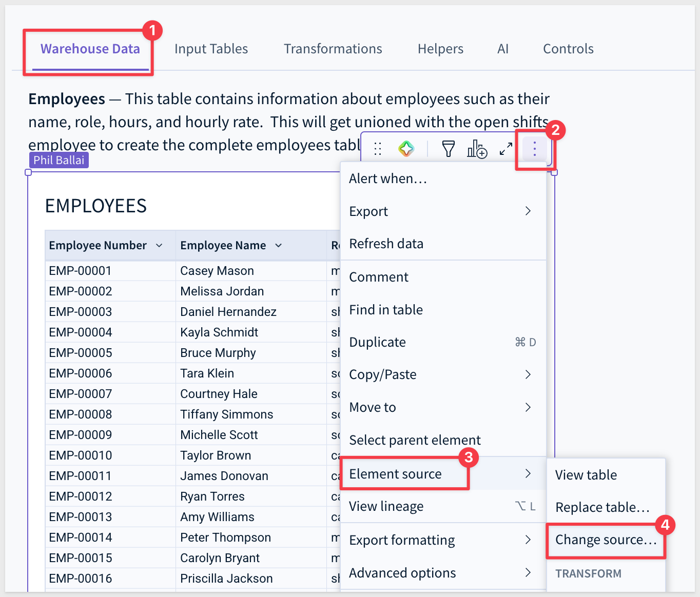Click the EMPLOYEES table title
The height and width of the screenshot is (597, 700).
pyautogui.click(x=96, y=206)
